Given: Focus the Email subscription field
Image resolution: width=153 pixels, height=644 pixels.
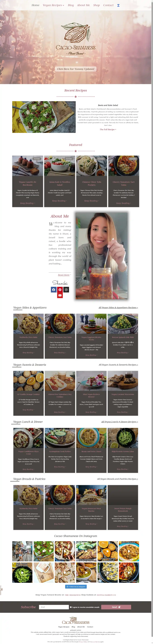Looking at the screenshot, I should [x=54, y=607].
